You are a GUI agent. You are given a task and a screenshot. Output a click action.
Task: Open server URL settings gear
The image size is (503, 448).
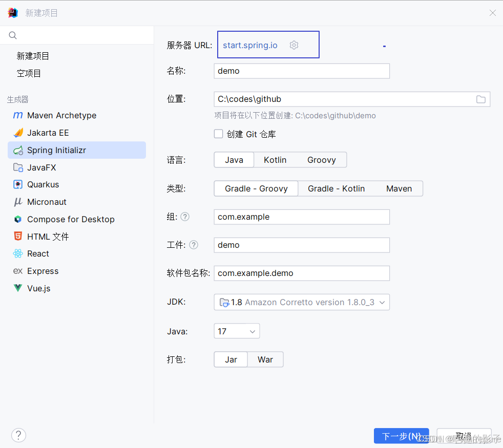pyautogui.click(x=294, y=45)
